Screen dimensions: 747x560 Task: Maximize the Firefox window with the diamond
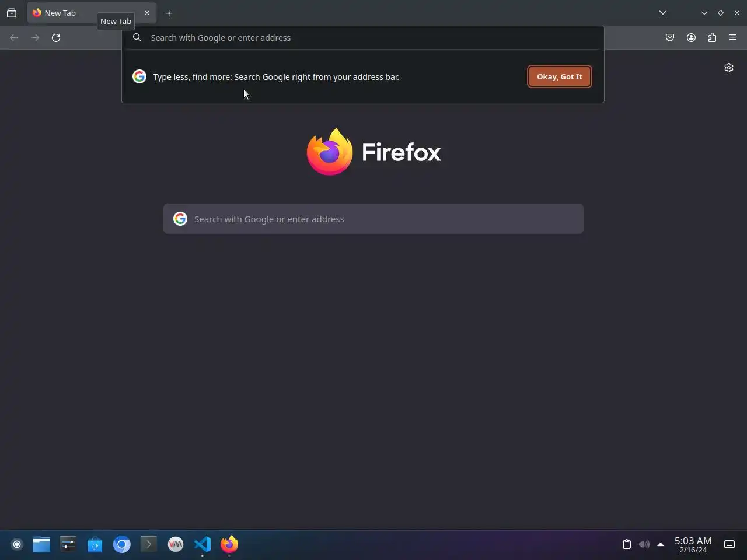(721, 13)
